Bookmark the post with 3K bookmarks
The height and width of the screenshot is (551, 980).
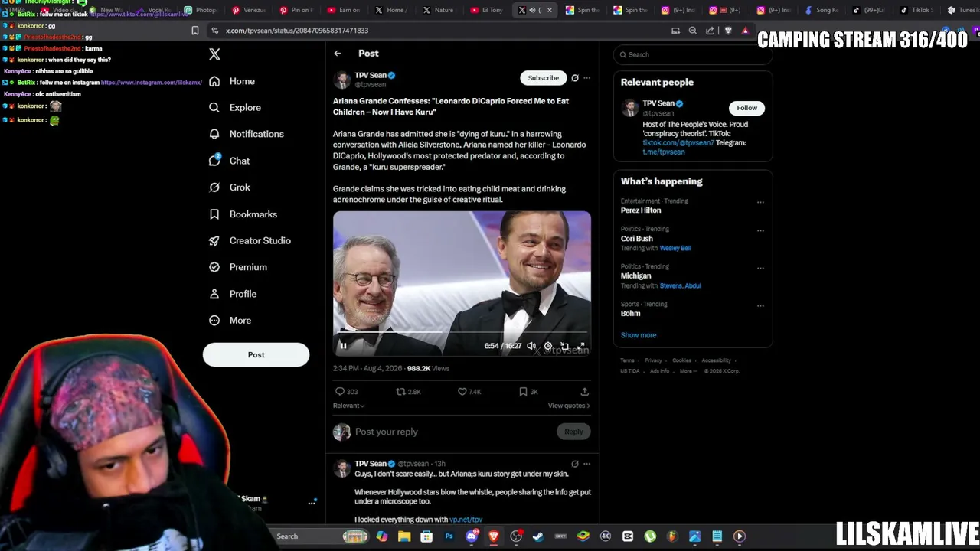[x=528, y=392]
